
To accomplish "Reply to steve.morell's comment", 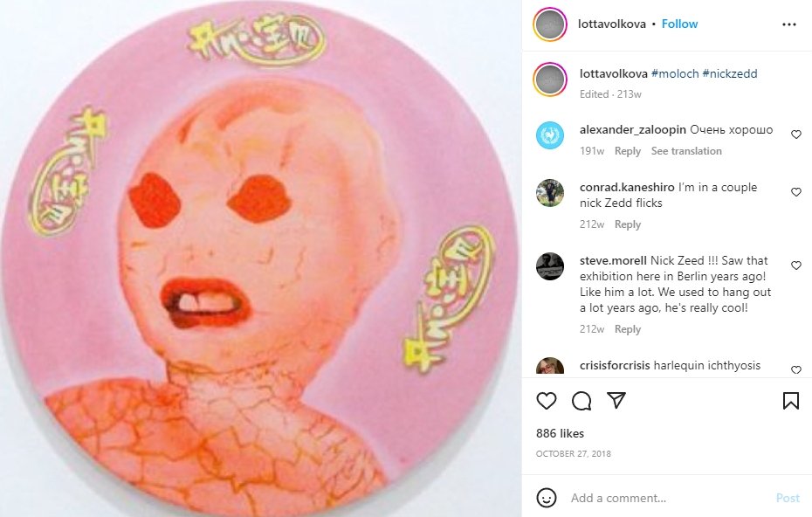I will [628, 329].
